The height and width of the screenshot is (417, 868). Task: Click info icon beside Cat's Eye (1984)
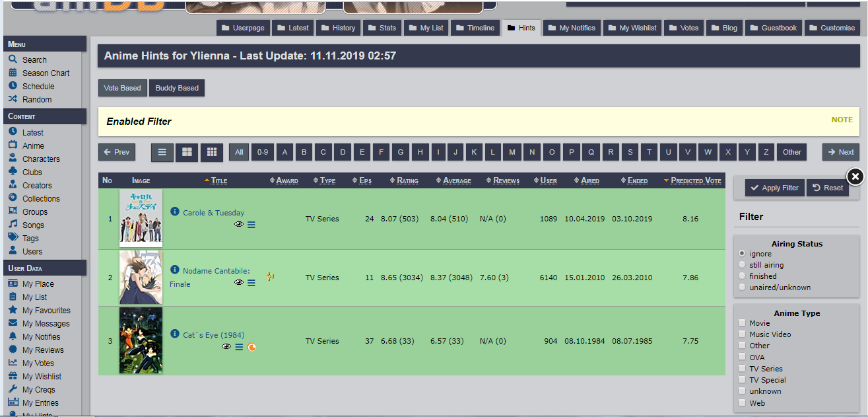175,334
